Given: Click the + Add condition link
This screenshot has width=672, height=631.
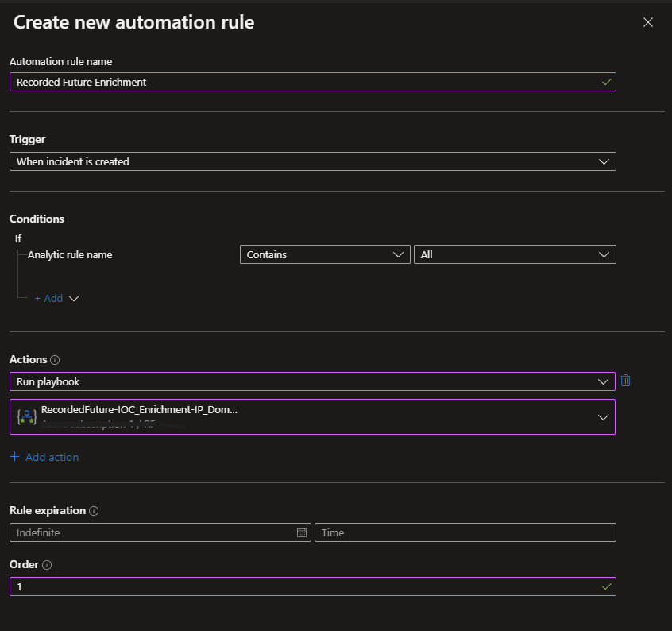Looking at the screenshot, I should [48, 299].
